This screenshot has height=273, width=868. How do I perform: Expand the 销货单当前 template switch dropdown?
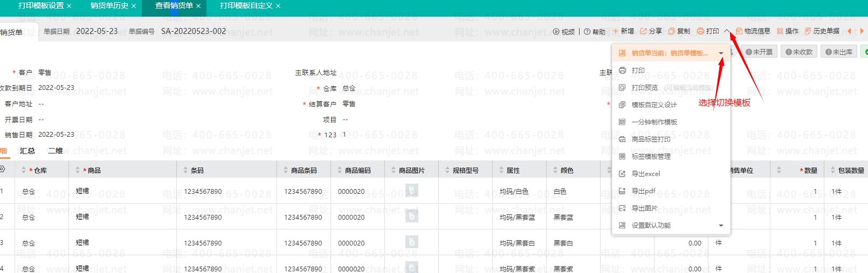point(721,53)
